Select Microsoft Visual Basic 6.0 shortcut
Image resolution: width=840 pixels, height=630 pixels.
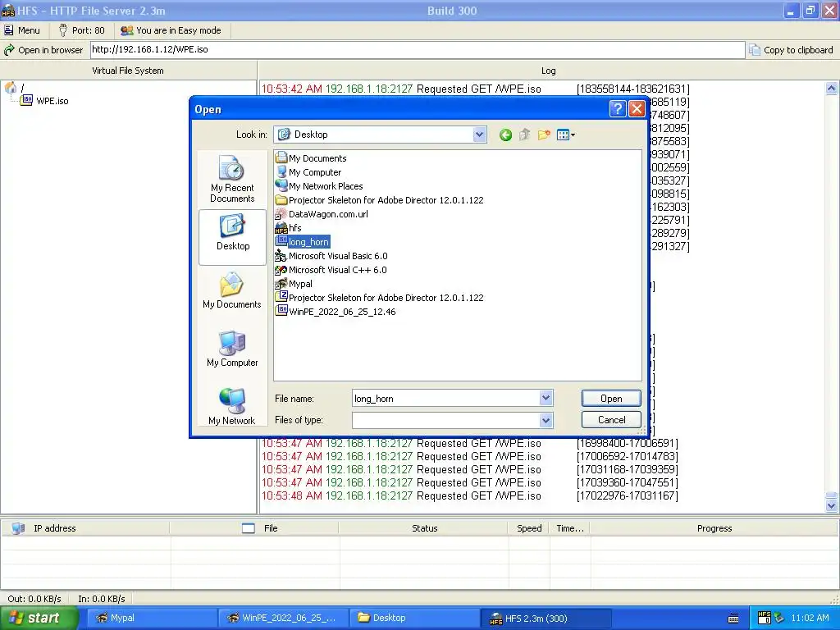(x=331, y=256)
